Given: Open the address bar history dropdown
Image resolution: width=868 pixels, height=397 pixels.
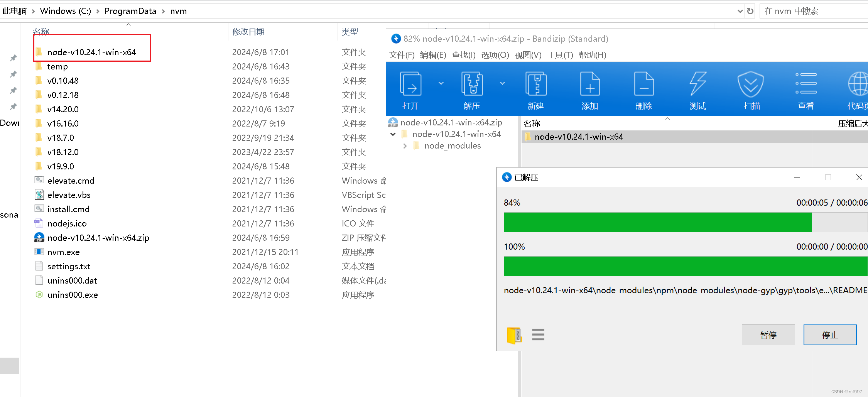Looking at the screenshot, I should tap(740, 11).
